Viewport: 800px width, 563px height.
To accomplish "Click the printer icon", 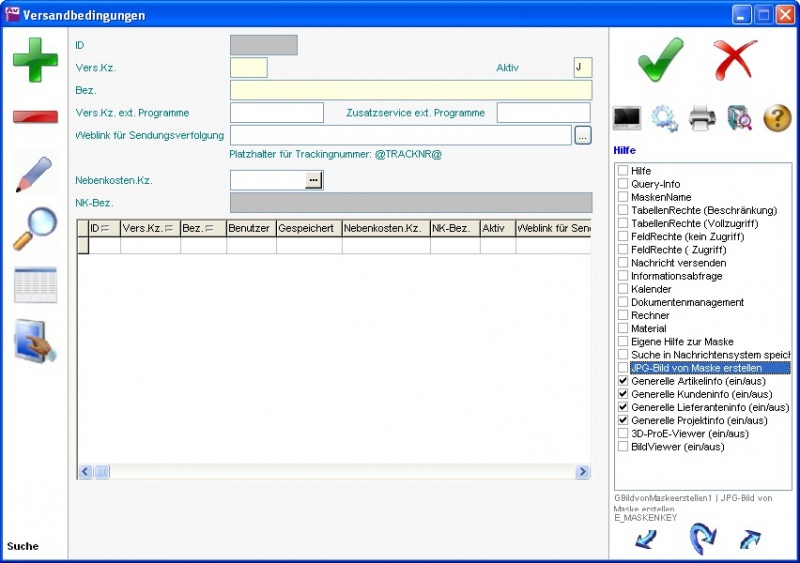I will pos(702,118).
